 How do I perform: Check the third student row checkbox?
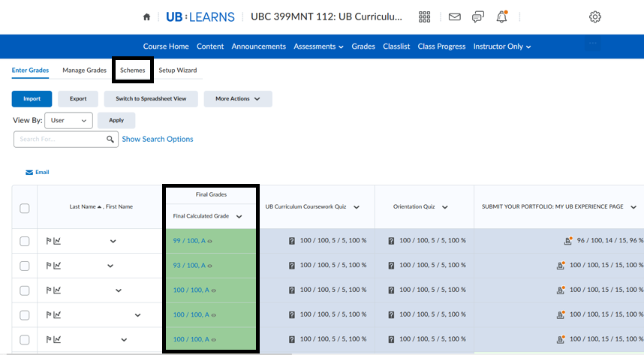click(25, 290)
